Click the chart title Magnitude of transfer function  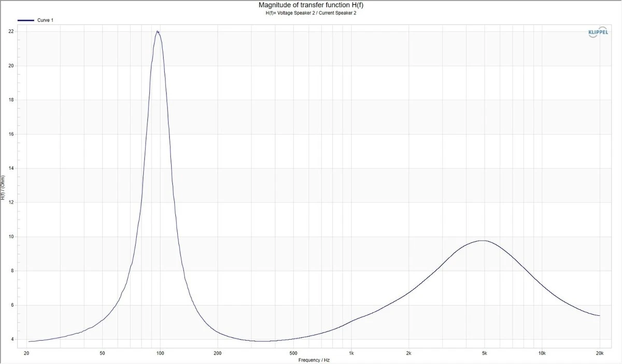coord(310,5)
